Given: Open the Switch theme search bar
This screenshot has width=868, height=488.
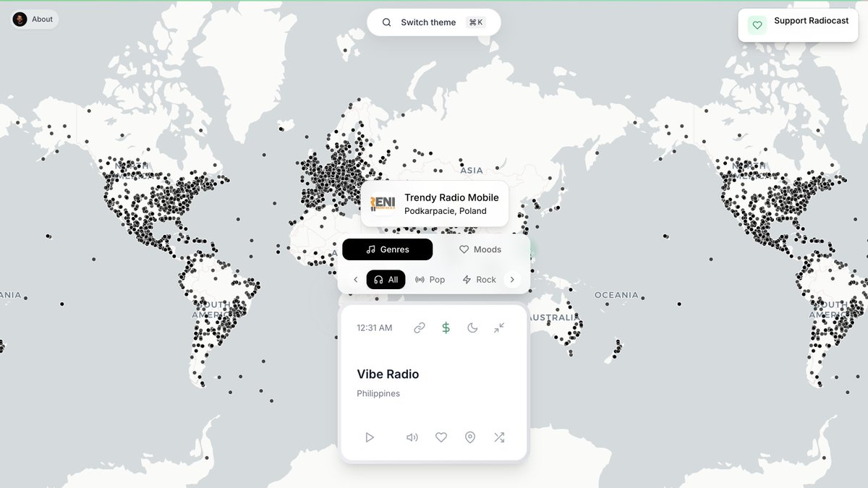Looking at the screenshot, I should 433,22.
